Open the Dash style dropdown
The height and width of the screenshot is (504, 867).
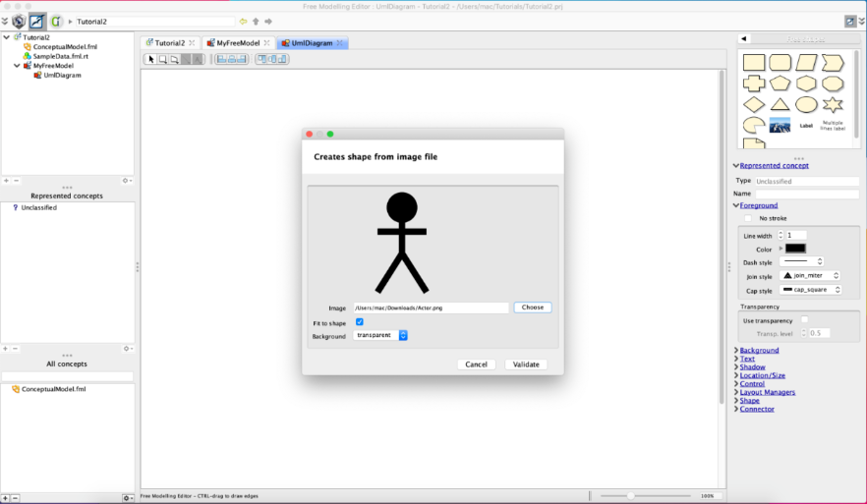[x=802, y=261]
